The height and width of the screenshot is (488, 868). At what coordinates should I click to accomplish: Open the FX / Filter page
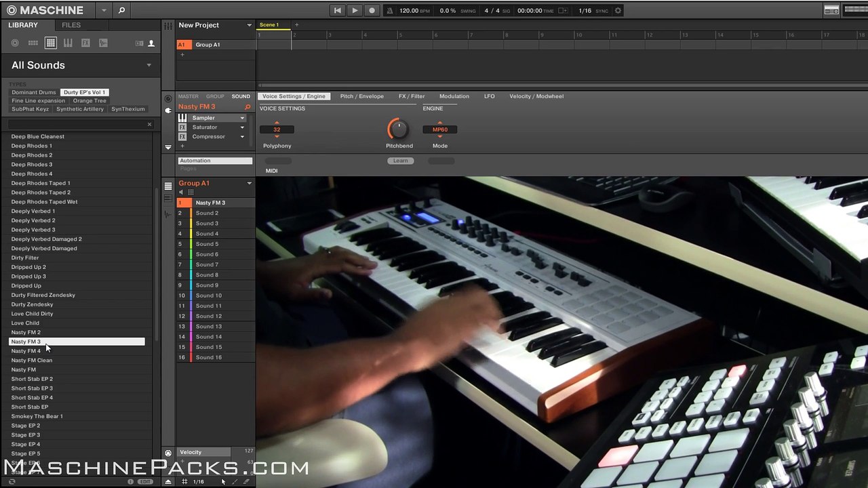pyautogui.click(x=412, y=96)
